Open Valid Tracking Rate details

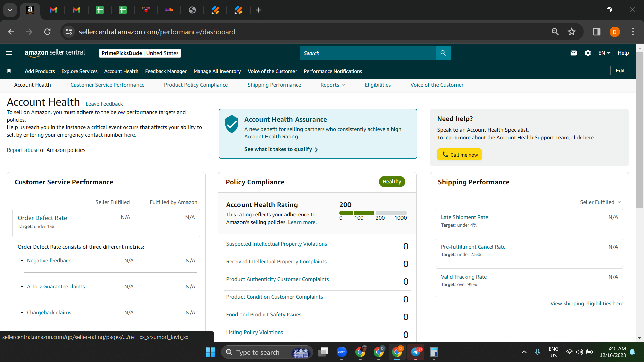(x=464, y=277)
